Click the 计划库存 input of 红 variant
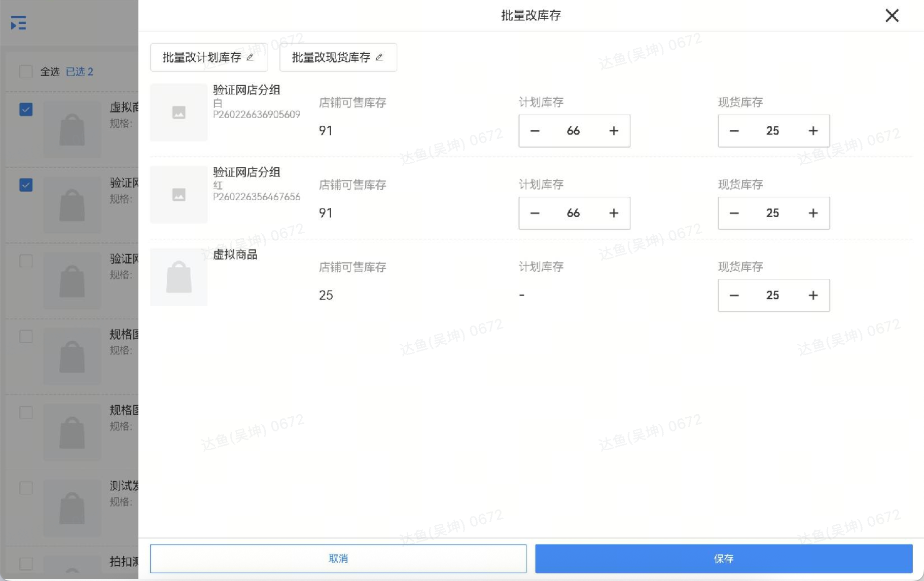The height and width of the screenshot is (581, 924). pyautogui.click(x=574, y=213)
